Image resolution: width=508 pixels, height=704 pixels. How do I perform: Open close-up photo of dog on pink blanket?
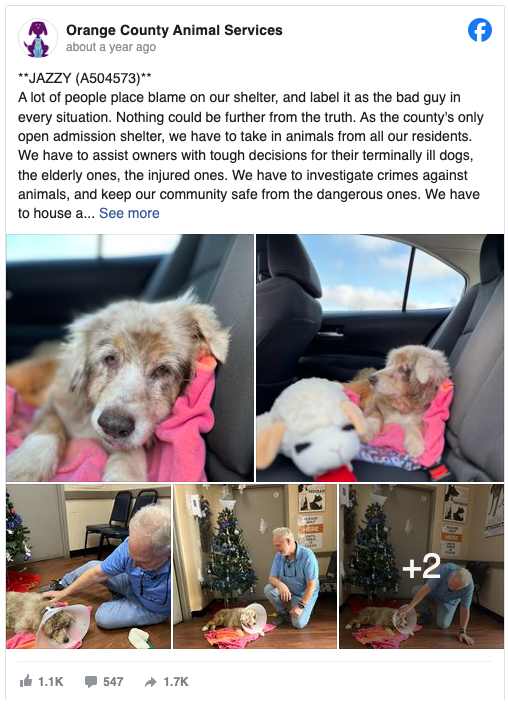tap(130, 358)
